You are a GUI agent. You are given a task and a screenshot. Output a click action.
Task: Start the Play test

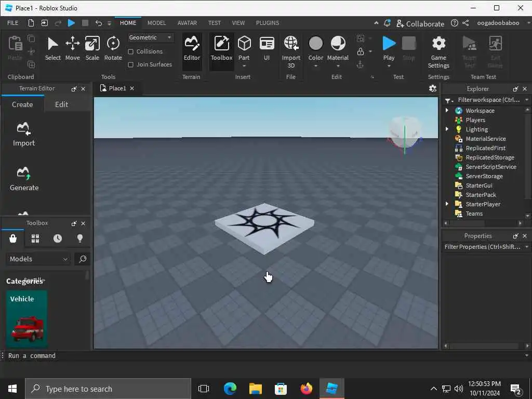[x=389, y=47]
